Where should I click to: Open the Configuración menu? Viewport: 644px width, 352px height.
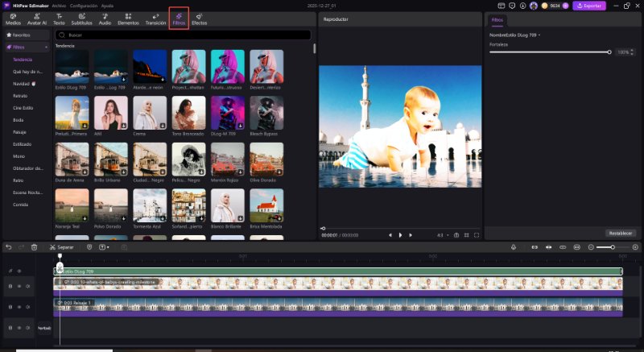click(84, 6)
